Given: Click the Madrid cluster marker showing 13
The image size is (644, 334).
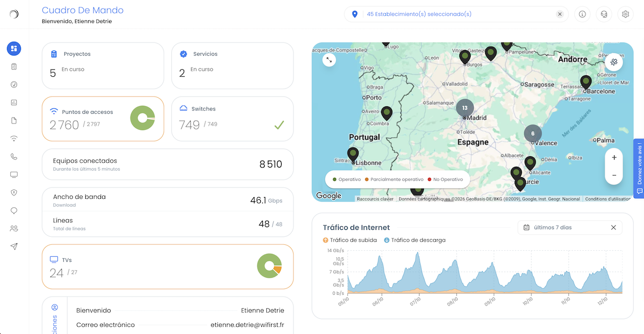Looking at the screenshot, I should pos(465,108).
